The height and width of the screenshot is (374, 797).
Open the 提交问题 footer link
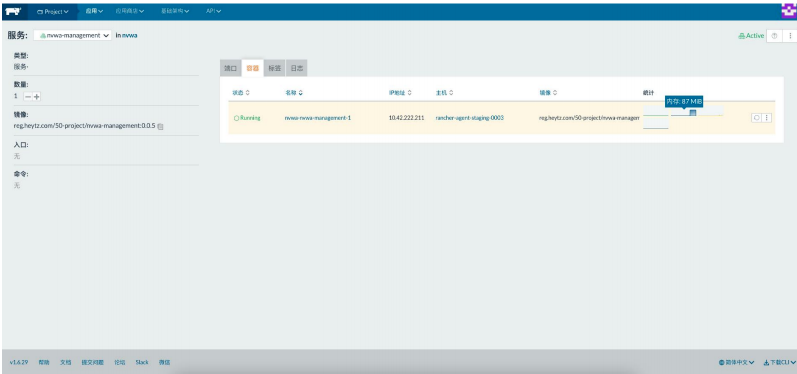(93, 362)
